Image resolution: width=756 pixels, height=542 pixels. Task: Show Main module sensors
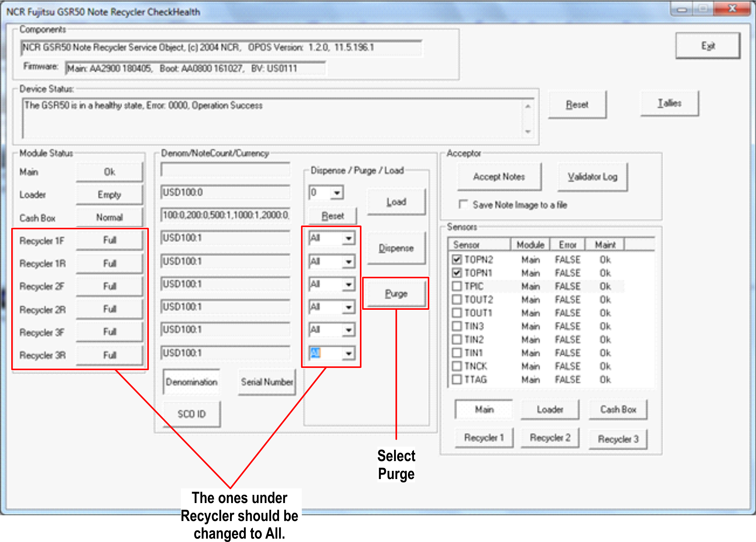(484, 409)
